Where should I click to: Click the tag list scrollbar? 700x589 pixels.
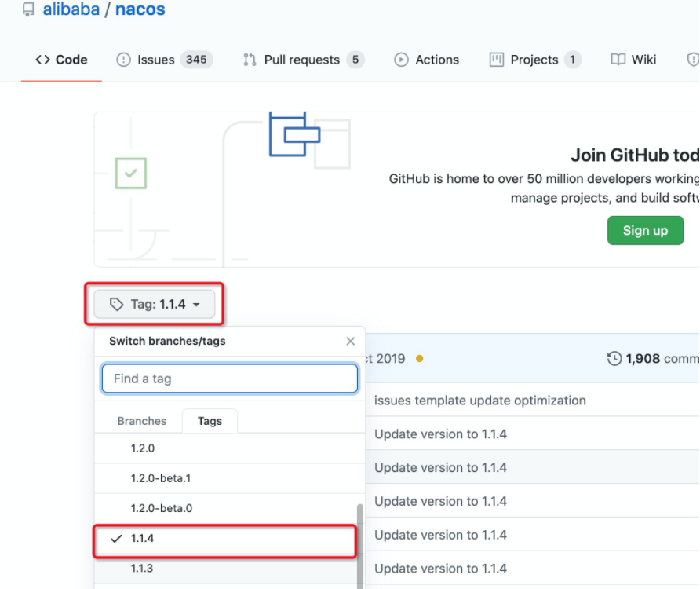tap(360, 546)
